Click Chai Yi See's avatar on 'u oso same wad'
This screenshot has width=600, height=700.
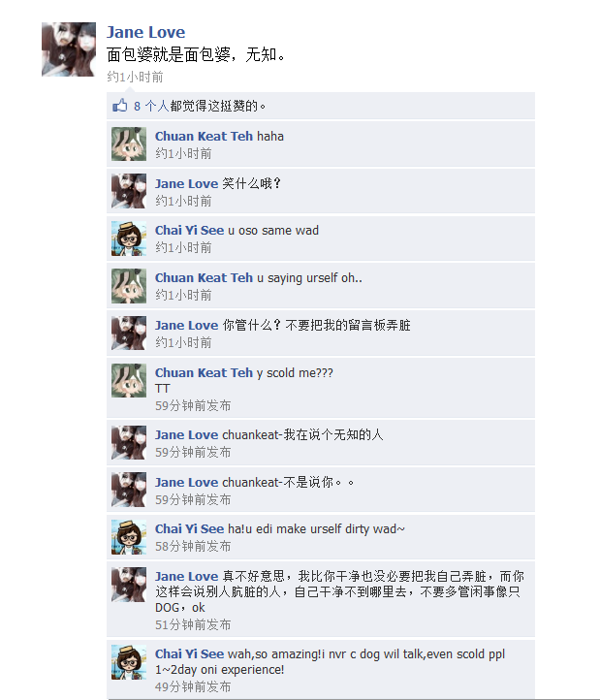[129, 239]
